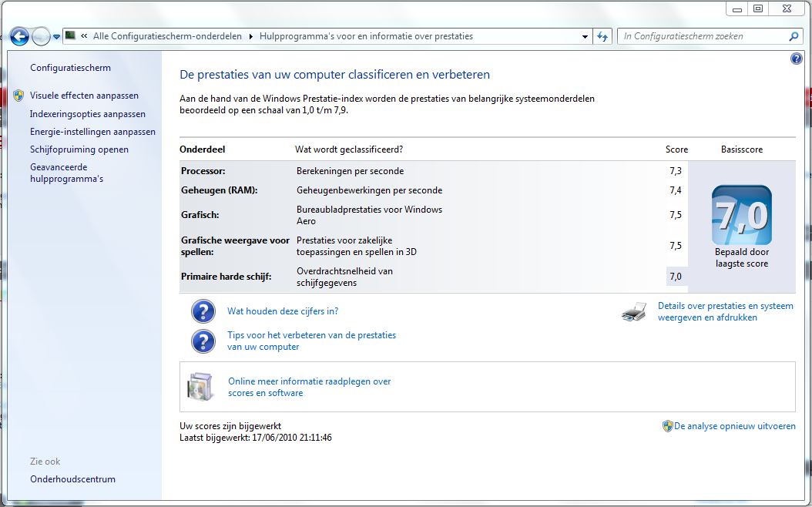Minimize the window
The height and width of the screenshot is (507, 812).
(737, 8)
